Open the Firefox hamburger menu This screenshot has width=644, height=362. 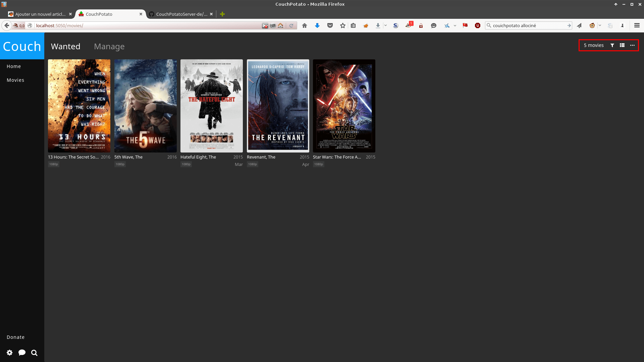click(637, 25)
